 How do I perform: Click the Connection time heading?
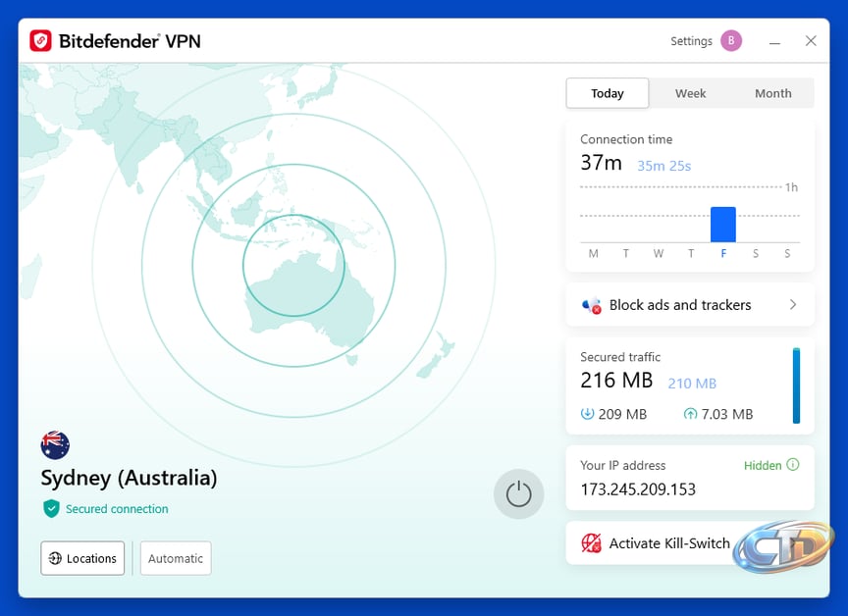pyautogui.click(x=626, y=139)
